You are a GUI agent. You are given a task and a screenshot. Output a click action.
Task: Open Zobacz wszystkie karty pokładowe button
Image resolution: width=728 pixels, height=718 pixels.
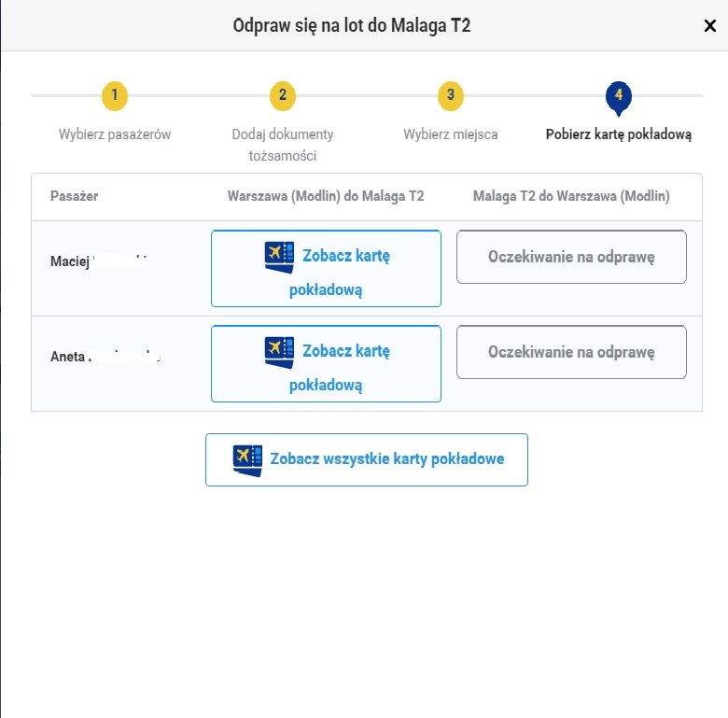[367, 459]
